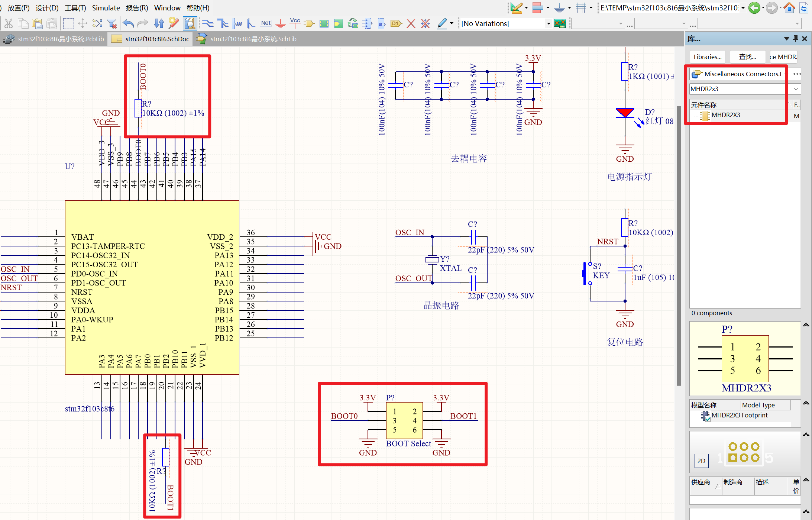Open the 帮助(H) menu

(198, 8)
